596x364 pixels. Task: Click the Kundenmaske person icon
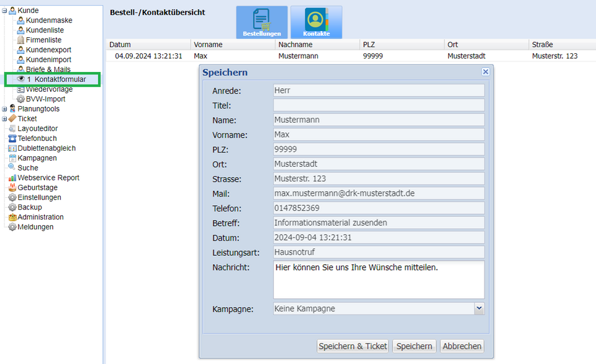(x=20, y=20)
